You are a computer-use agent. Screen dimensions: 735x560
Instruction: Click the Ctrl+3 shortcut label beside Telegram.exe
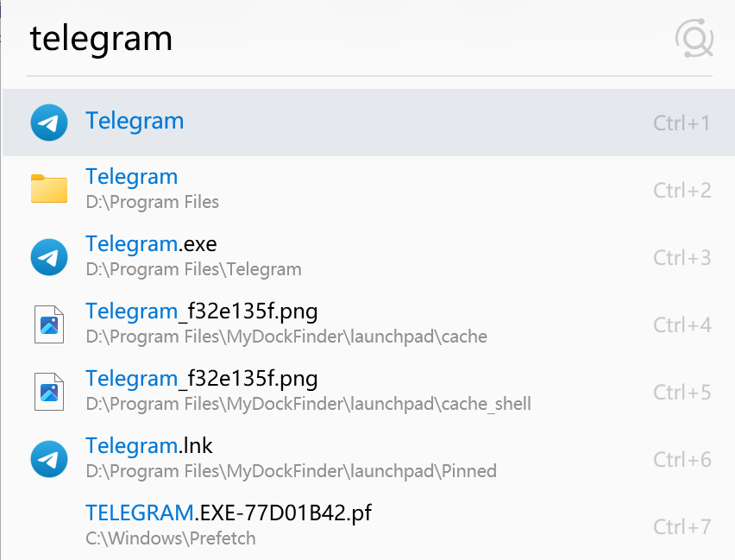(x=682, y=258)
